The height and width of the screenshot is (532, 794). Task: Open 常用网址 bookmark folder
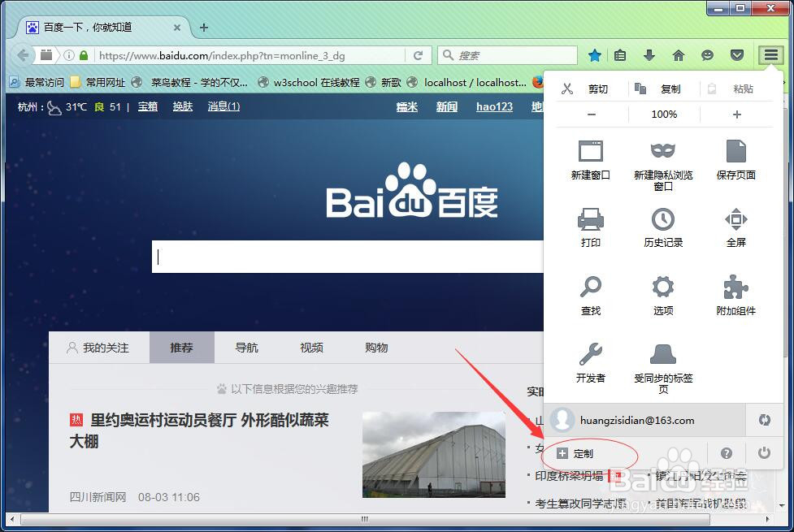(x=98, y=82)
